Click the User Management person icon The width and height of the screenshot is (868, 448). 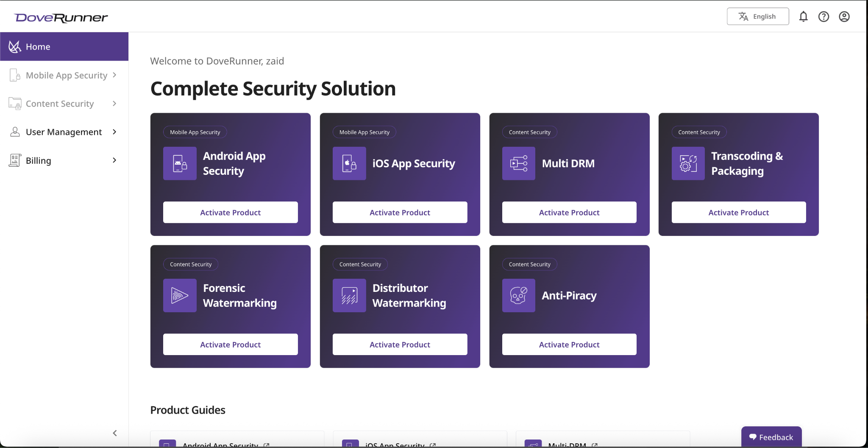pyautogui.click(x=15, y=132)
